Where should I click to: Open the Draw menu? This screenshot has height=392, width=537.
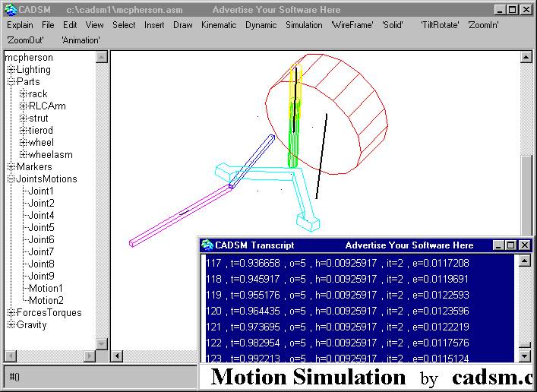tap(183, 25)
